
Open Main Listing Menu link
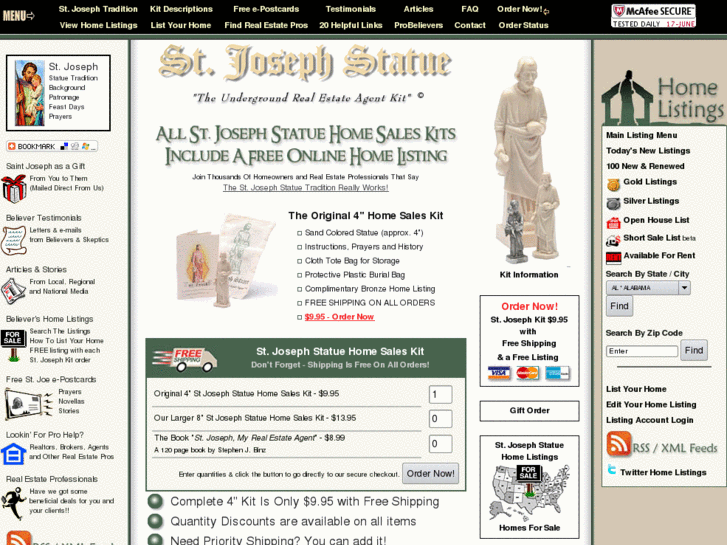tap(641, 135)
